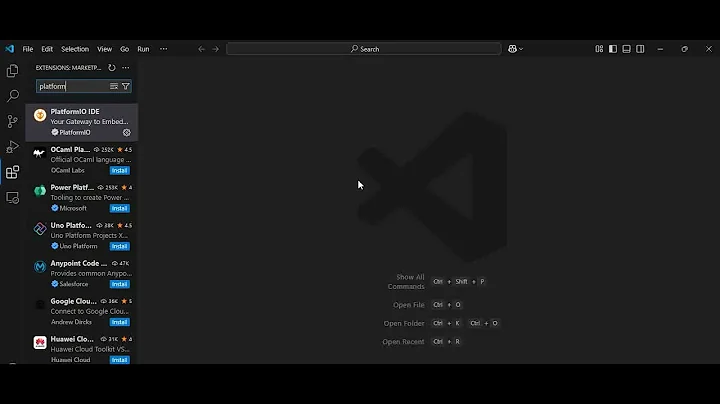Screen dimensions: 720x404
Task: Open the Copilot chat dropdown
Action: click(x=516, y=49)
